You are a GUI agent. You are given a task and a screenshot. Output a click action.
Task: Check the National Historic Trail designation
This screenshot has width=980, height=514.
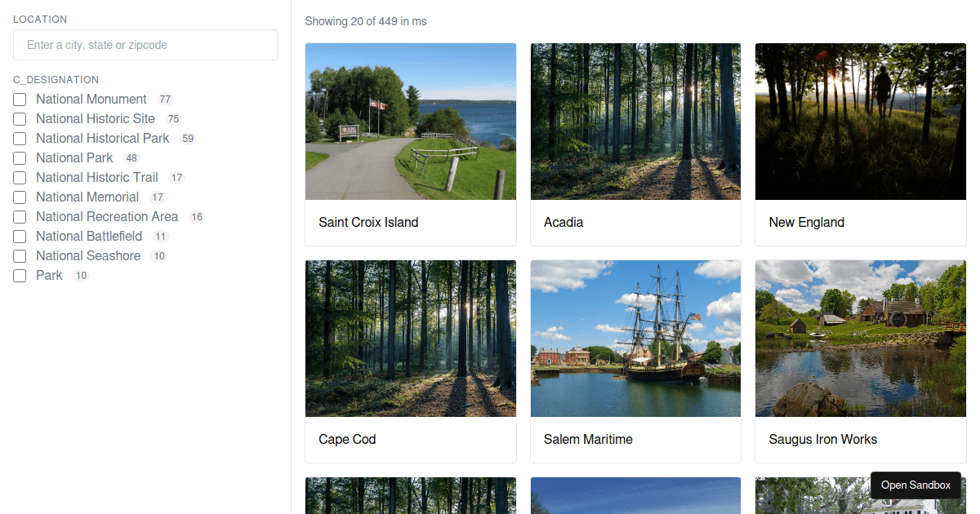click(19, 177)
